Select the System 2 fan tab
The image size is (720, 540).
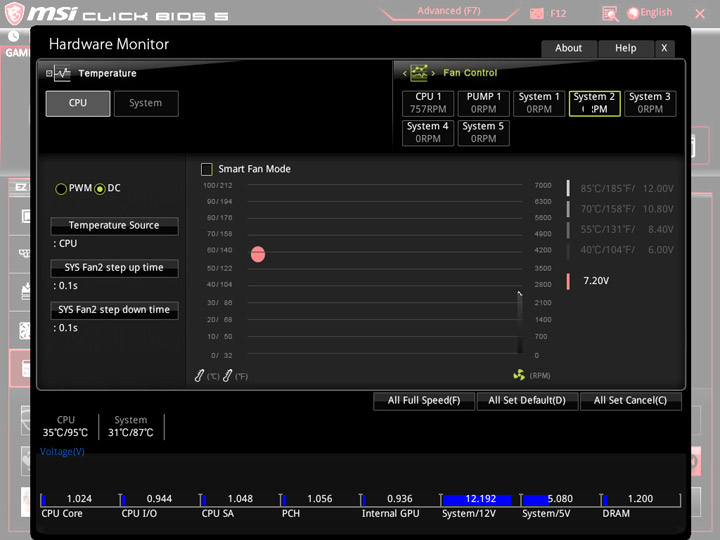[595, 103]
